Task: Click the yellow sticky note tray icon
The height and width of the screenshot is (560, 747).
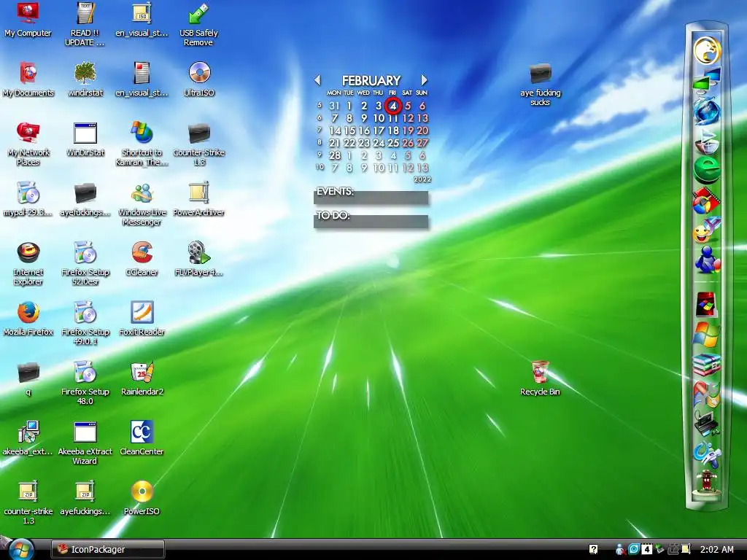Action: coord(686,549)
